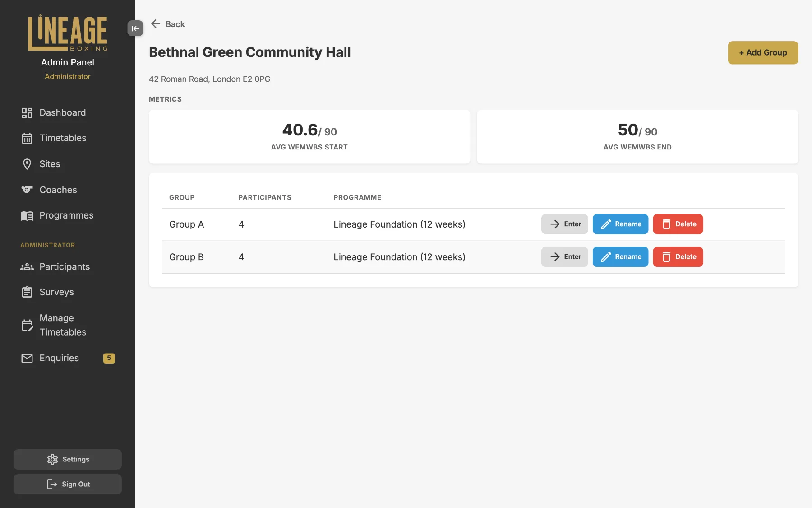812x508 pixels.
Task: Click the PARTICIPANTS column header
Action: pyautogui.click(x=265, y=197)
